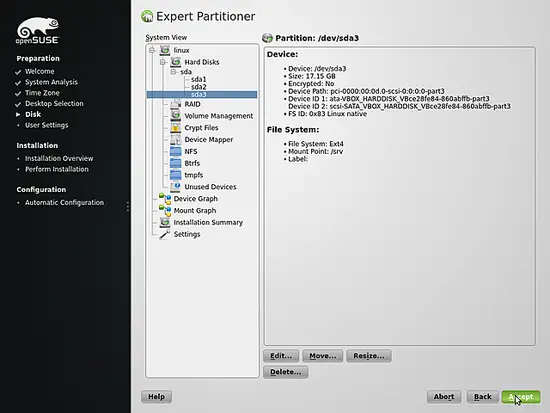Click the RAID icon in System View
This screenshot has width=550, height=413.
(x=175, y=104)
